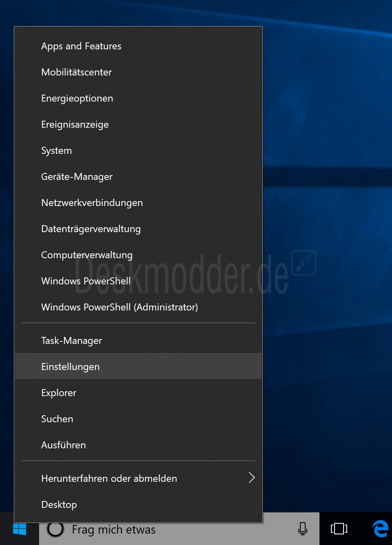392x545 pixels.
Task: Click the 'Frag mich etwas' search field
Action: [179, 529]
